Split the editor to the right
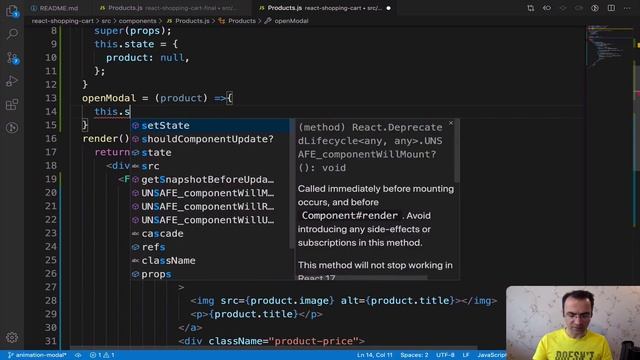The height and width of the screenshot is (360, 640). (x=611, y=8)
